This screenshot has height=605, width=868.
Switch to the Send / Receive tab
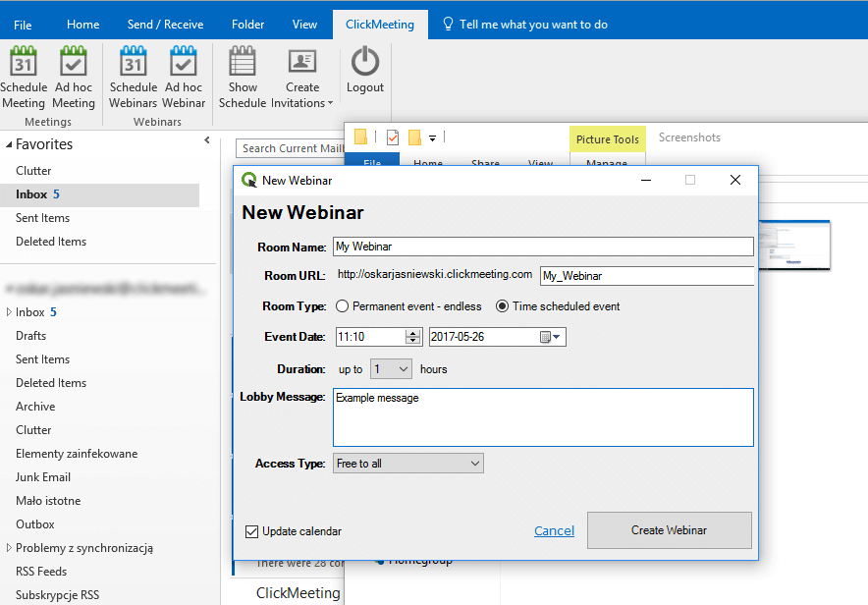[x=165, y=25]
